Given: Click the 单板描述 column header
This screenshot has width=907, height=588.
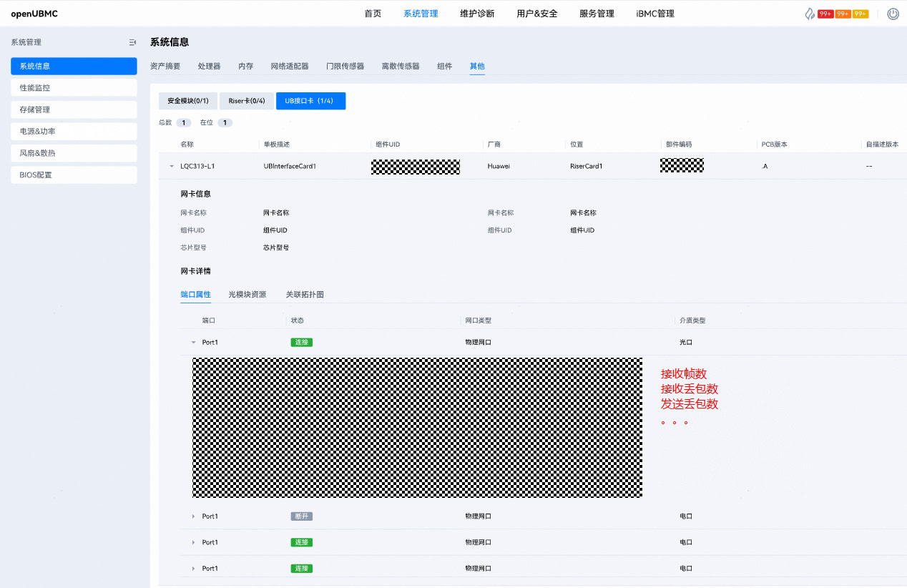Looking at the screenshot, I should point(276,144).
